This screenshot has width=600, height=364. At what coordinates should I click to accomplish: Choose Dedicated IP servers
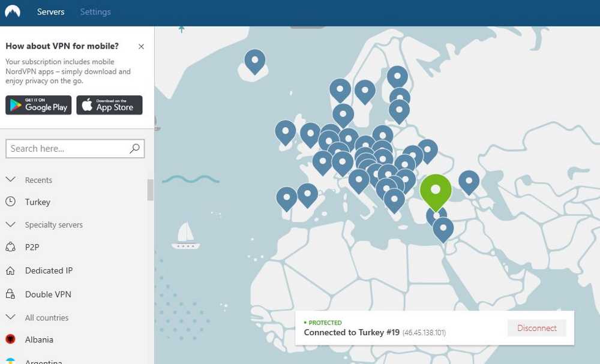[49, 270]
